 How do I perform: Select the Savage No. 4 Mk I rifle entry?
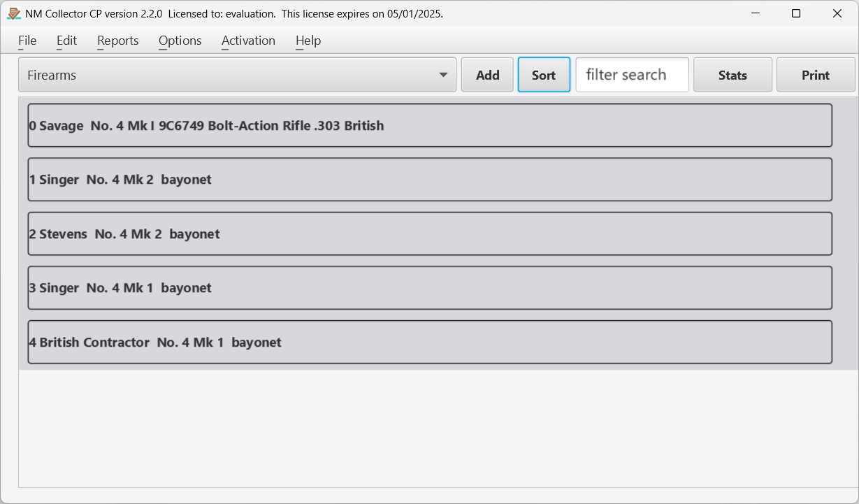[430, 126]
